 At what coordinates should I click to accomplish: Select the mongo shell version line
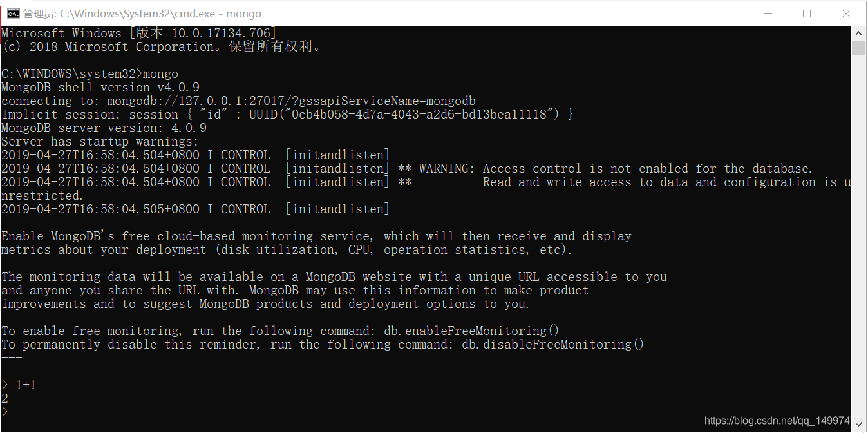click(x=100, y=87)
